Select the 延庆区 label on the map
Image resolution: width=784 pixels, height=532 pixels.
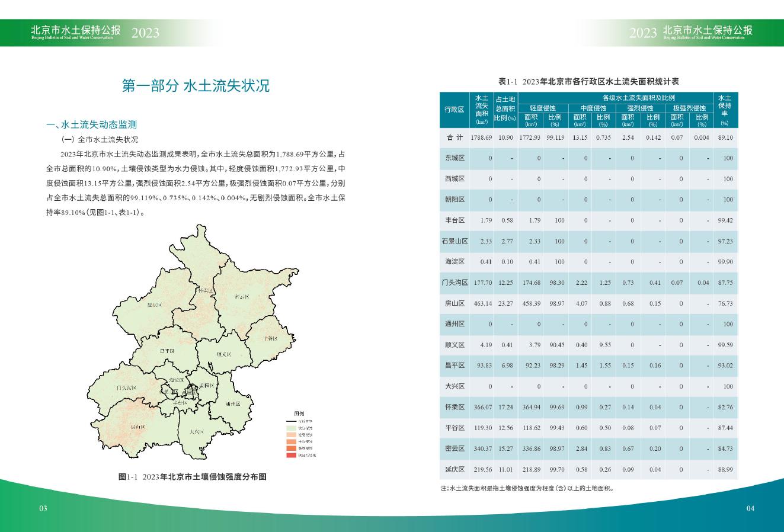click(155, 304)
